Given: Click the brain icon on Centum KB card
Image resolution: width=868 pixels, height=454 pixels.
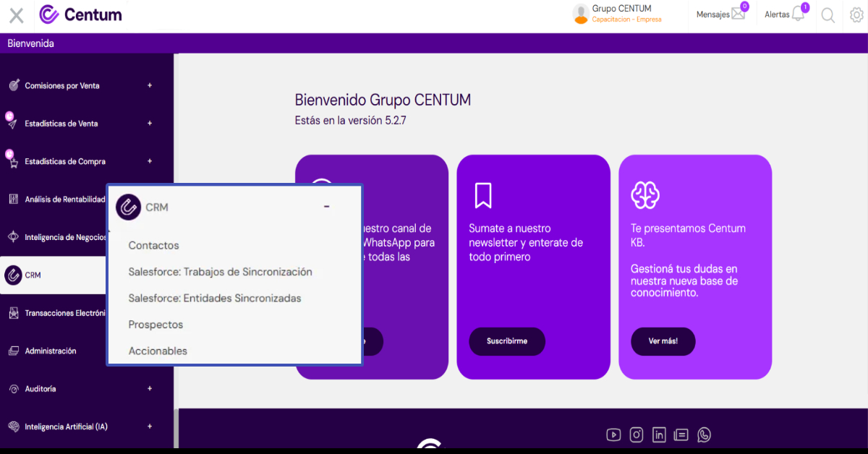Looking at the screenshot, I should [x=644, y=194].
